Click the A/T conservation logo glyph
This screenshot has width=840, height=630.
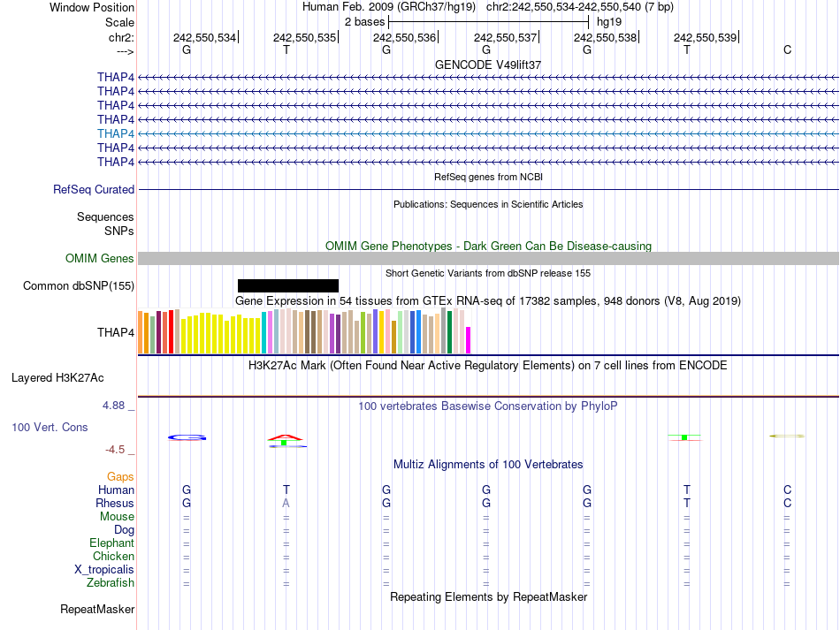(287, 441)
